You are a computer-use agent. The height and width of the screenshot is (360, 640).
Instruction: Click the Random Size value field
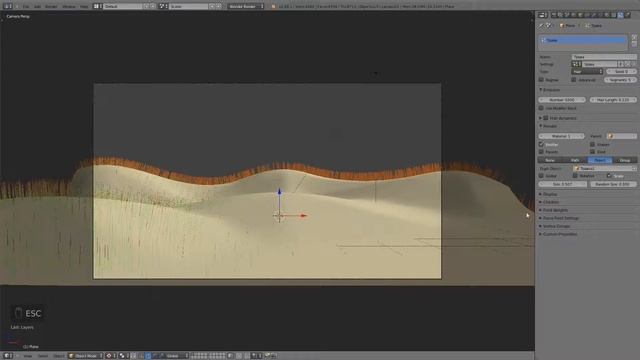(x=613, y=184)
